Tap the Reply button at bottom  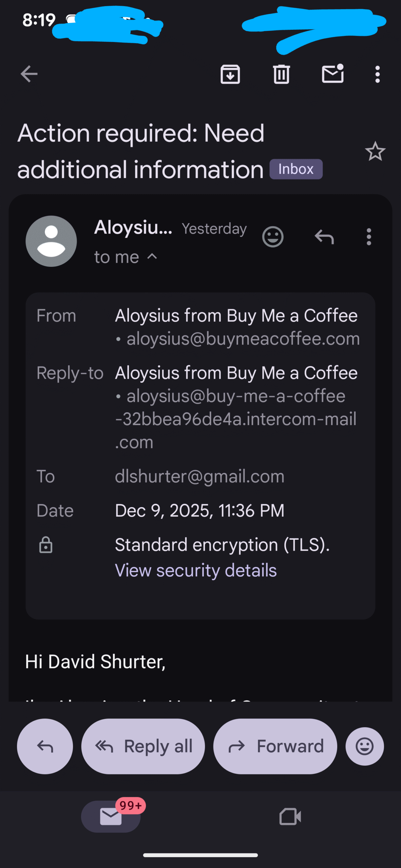coord(45,746)
